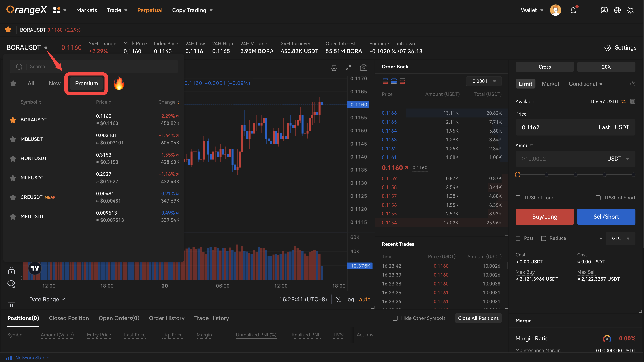Toggle light theme sun icon
Image resolution: width=644 pixels, height=362 pixels.
pyautogui.click(x=631, y=10)
